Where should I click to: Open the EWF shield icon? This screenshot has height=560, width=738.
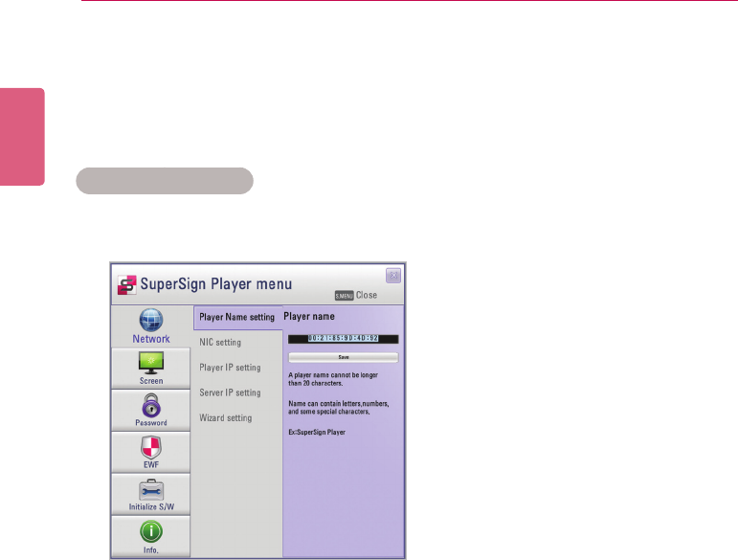151,447
